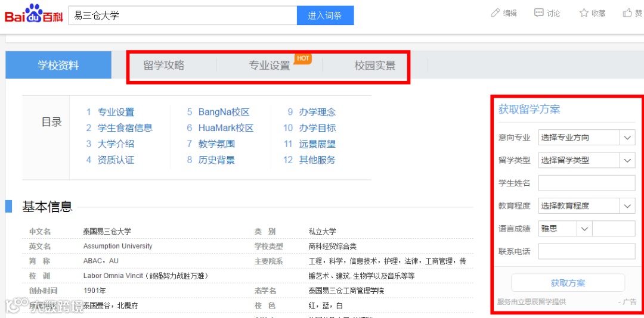Click the 进入词条 search button
The width and height of the screenshot is (644, 318).
[x=325, y=15]
